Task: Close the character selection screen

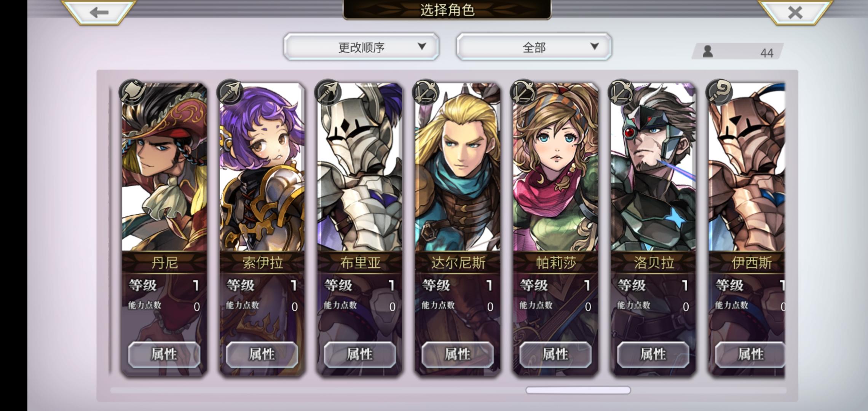Action: coord(795,12)
